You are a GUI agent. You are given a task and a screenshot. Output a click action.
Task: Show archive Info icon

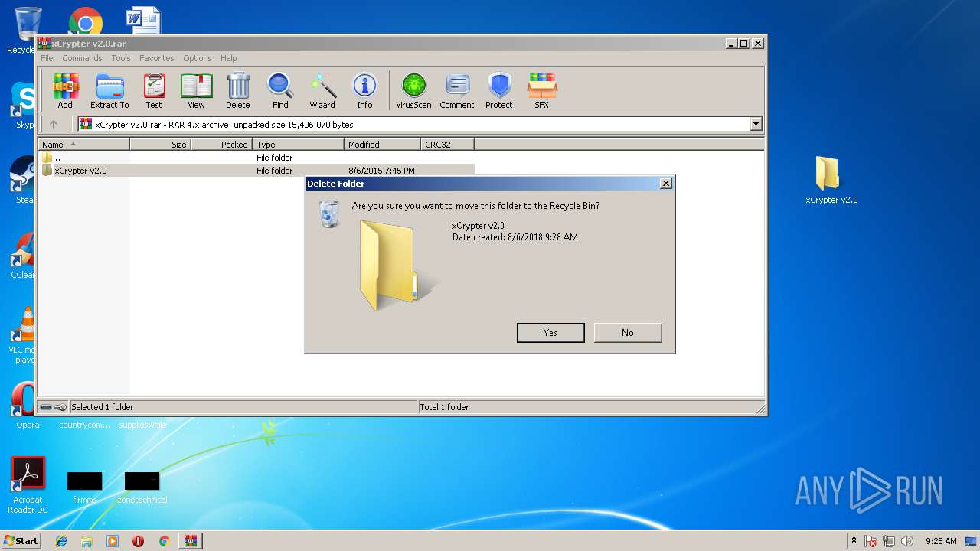click(364, 91)
